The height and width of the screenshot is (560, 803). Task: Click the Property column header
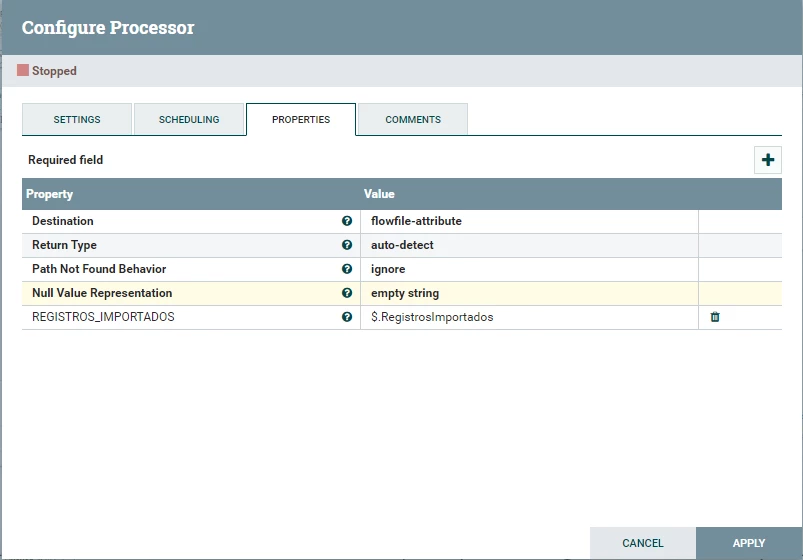pos(50,194)
